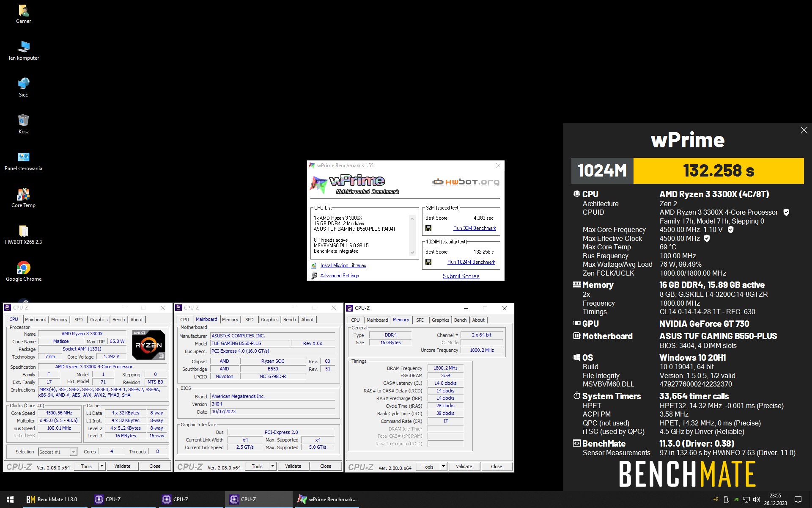This screenshot has width=812, height=508.
Task: Click Validate in CPU-Z Mainboard window
Action: (293, 466)
